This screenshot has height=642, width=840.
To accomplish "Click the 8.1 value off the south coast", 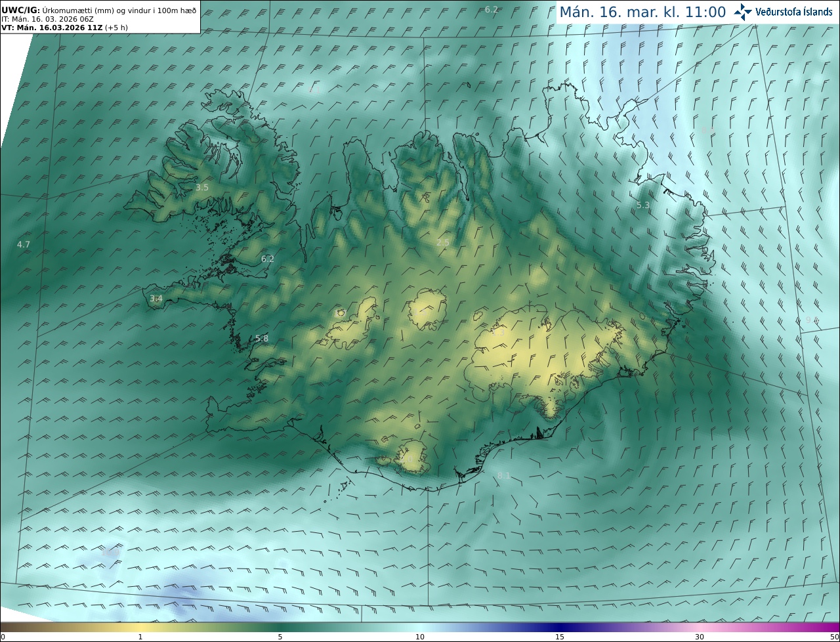I will [x=504, y=475].
